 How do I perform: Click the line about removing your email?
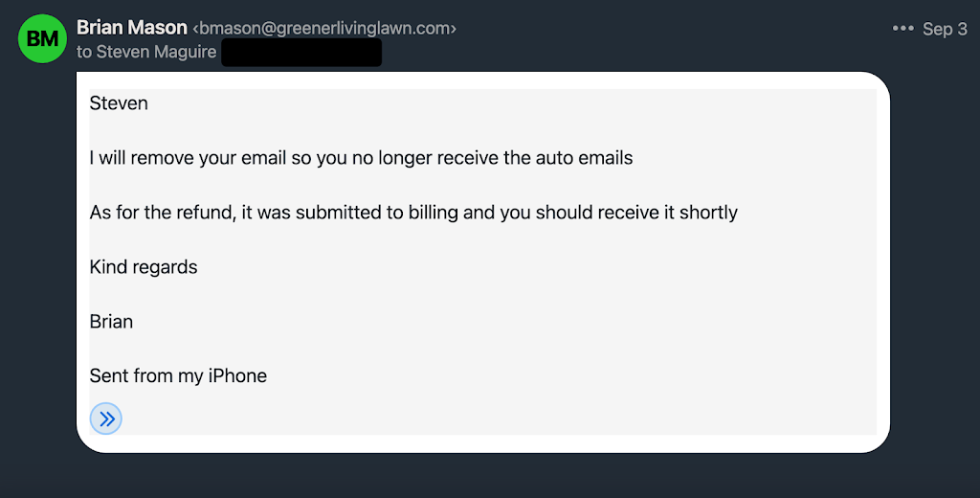[x=361, y=158]
